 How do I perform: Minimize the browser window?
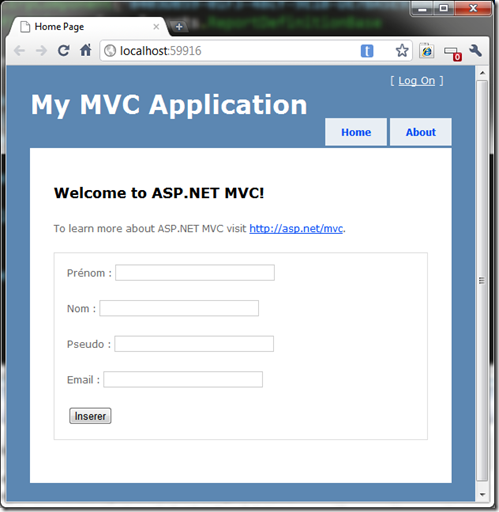422,8
